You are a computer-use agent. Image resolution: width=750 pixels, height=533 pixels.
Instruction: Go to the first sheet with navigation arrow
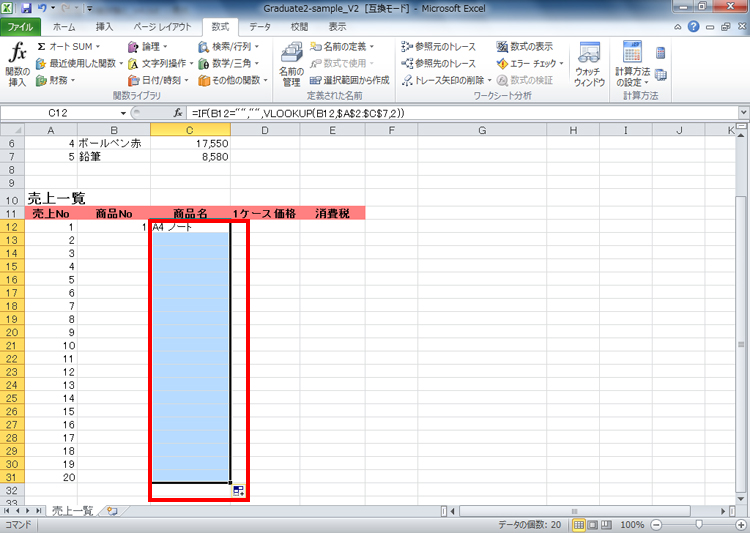(7, 511)
